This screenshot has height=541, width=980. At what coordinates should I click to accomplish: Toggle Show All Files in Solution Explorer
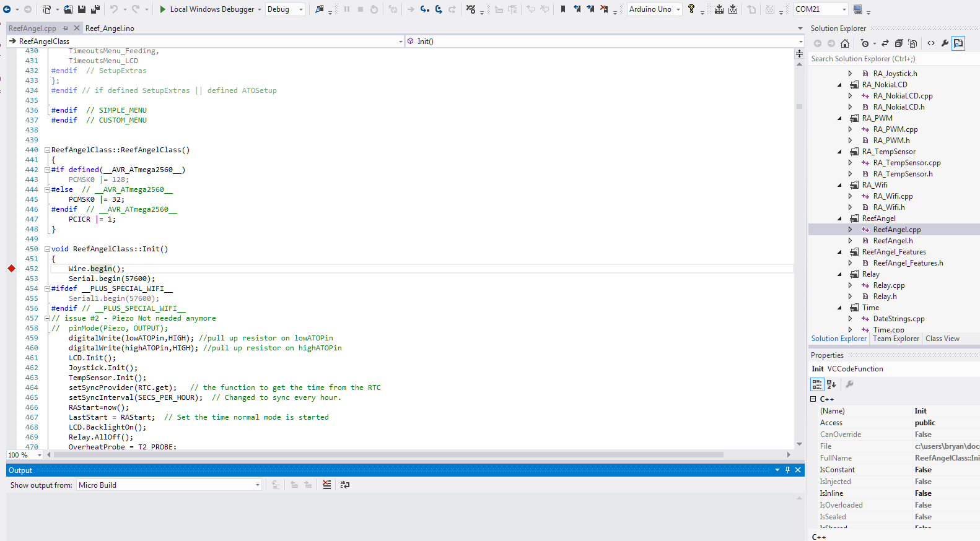(912, 43)
